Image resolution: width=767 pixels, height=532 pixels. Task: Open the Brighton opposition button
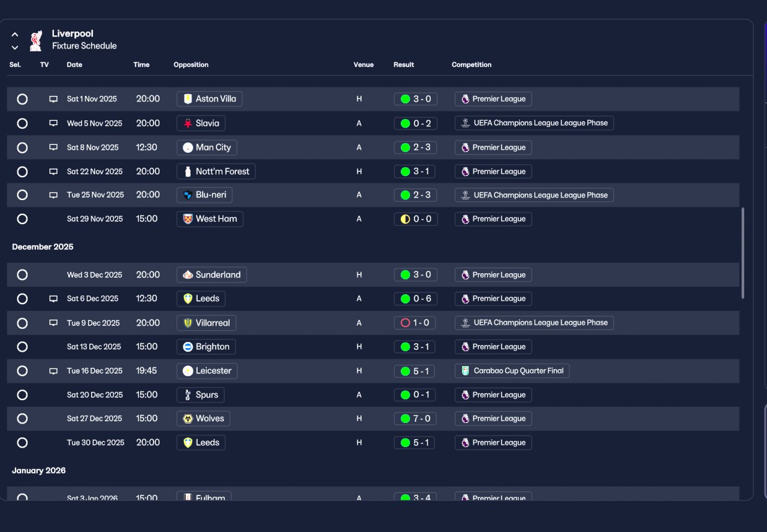[x=206, y=347]
